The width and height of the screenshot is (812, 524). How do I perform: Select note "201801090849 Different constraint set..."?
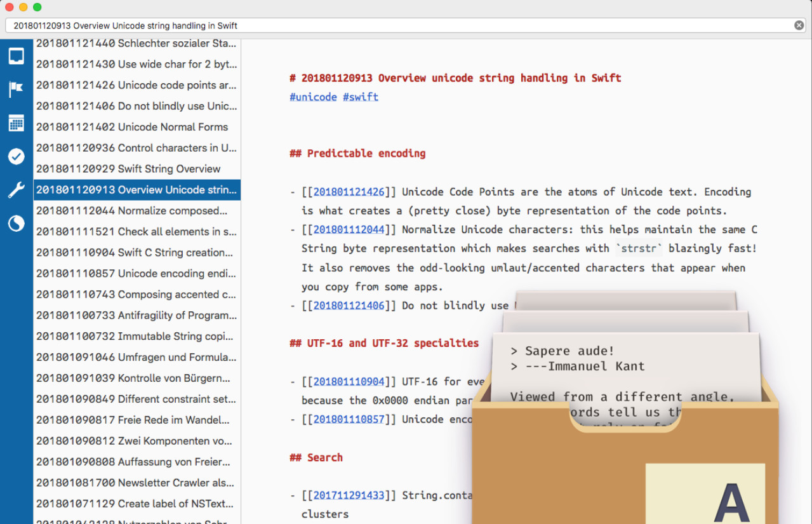[x=137, y=400]
